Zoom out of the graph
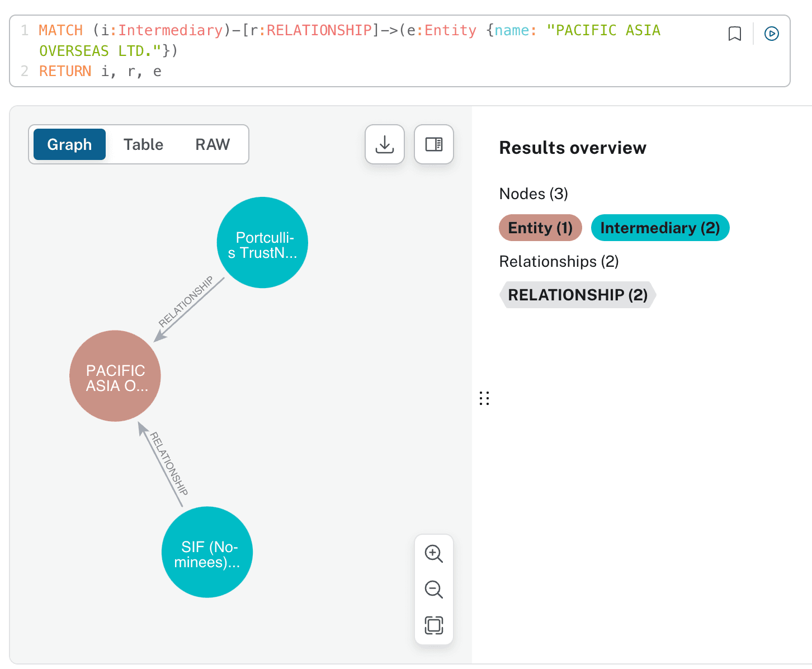The width and height of the screenshot is (812, 669). click(433, 590)
